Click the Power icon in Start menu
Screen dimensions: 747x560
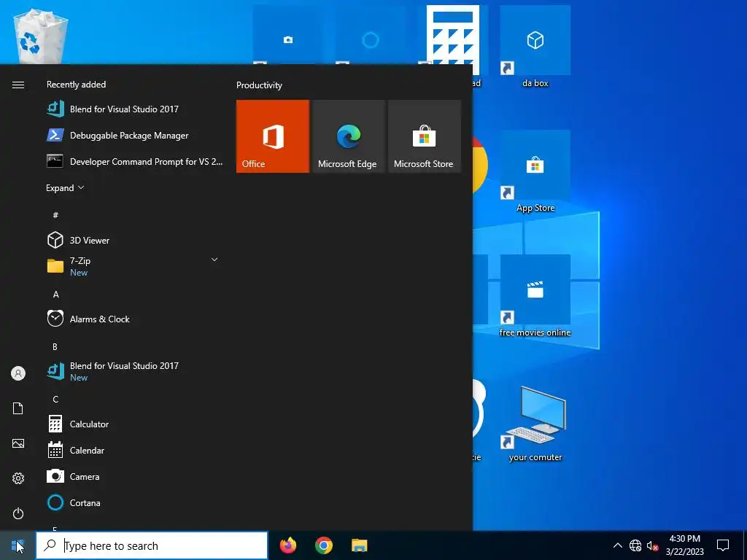[18, 513]
